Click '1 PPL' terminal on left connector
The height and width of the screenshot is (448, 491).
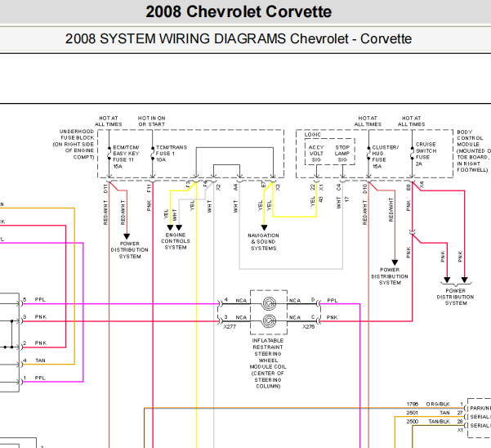click(x=34, y=378)
